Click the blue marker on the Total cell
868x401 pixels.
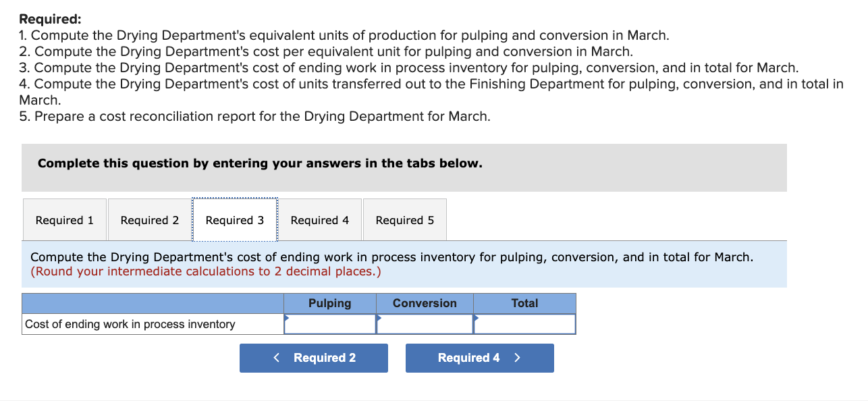[475, 318]
